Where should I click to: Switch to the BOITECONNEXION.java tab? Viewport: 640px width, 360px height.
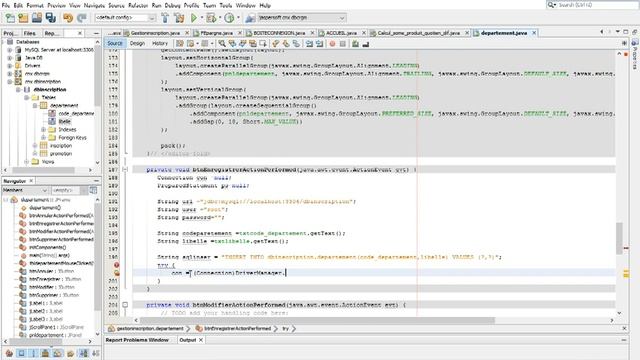[x=279, y=33]
